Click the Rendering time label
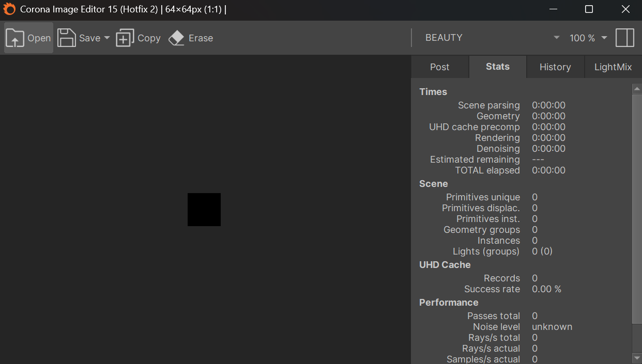Viewport: 642px width, 364px height. pos(497,138)
